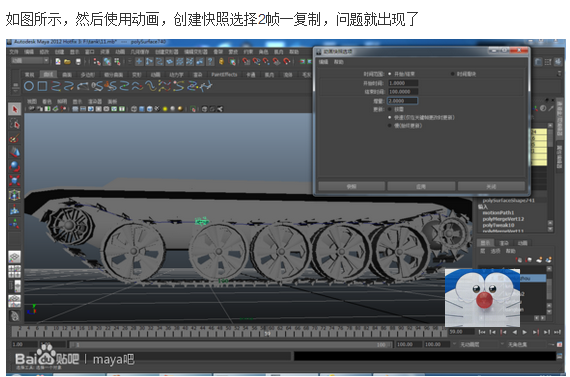Select the 慢(始终更新) update radio
570x377 pixels.
(x=389, y=126)
